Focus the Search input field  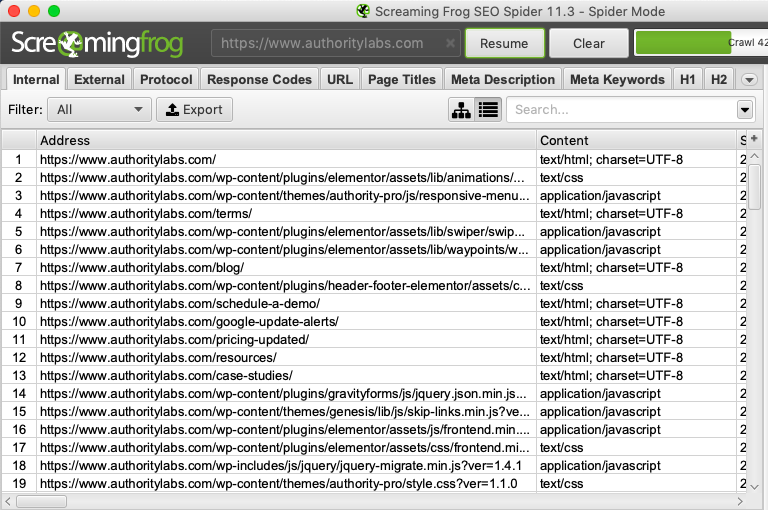(621, 110)
